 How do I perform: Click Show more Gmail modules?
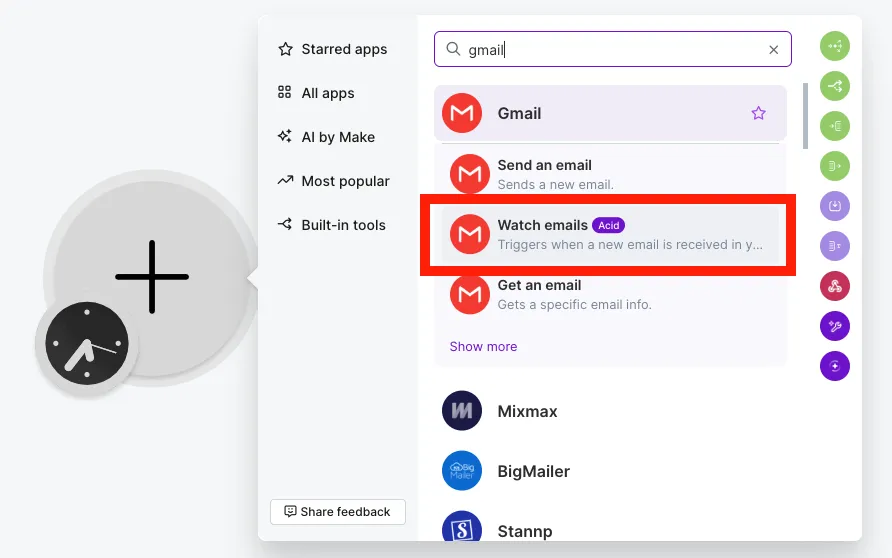coord(484,346)
